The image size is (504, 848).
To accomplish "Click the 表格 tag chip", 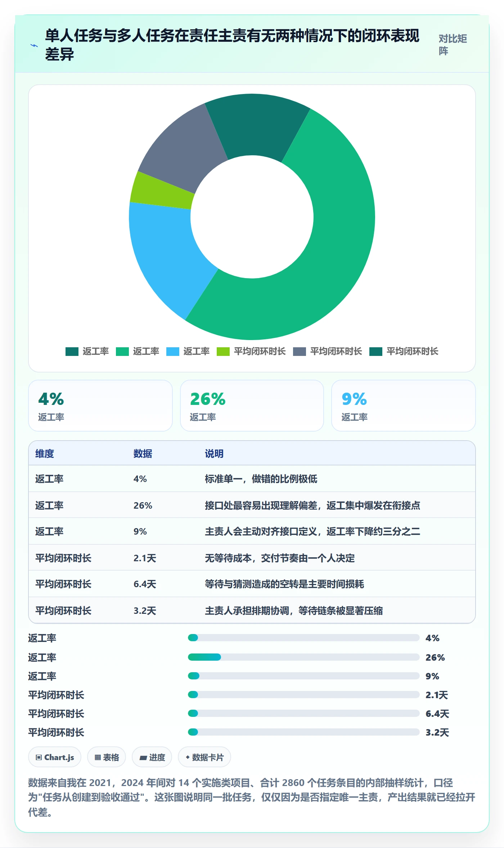I will coord(107,757).
